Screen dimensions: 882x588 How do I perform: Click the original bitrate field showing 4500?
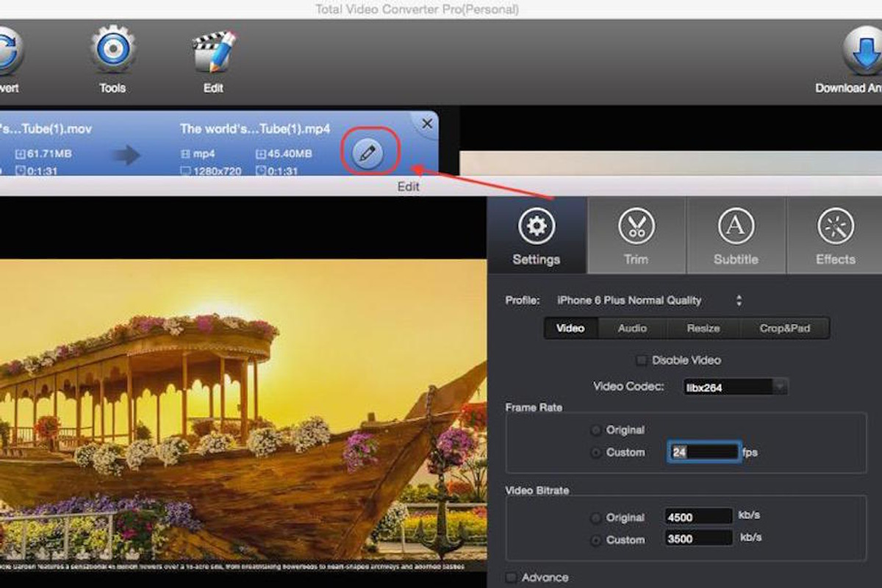[698, 517]
